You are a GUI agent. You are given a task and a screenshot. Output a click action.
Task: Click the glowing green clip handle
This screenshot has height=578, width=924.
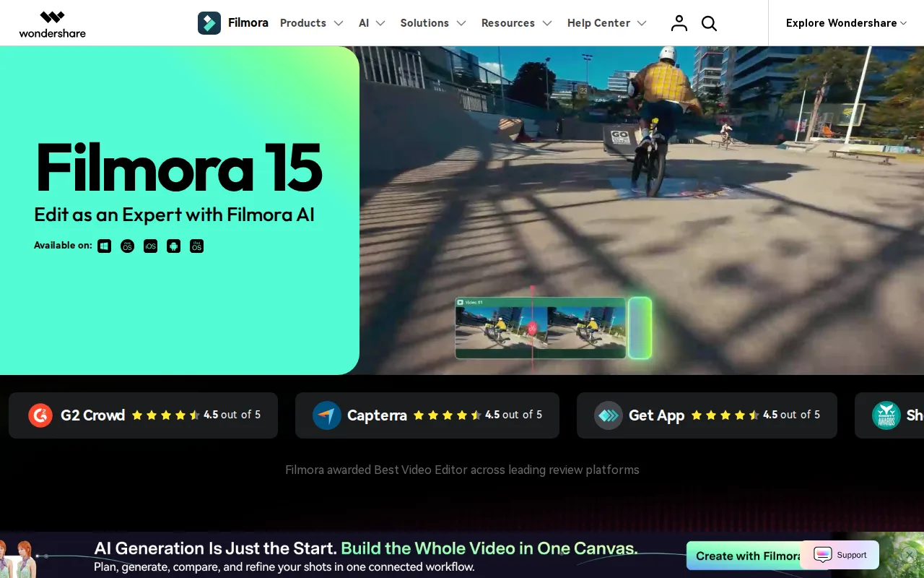click(640, 328)
